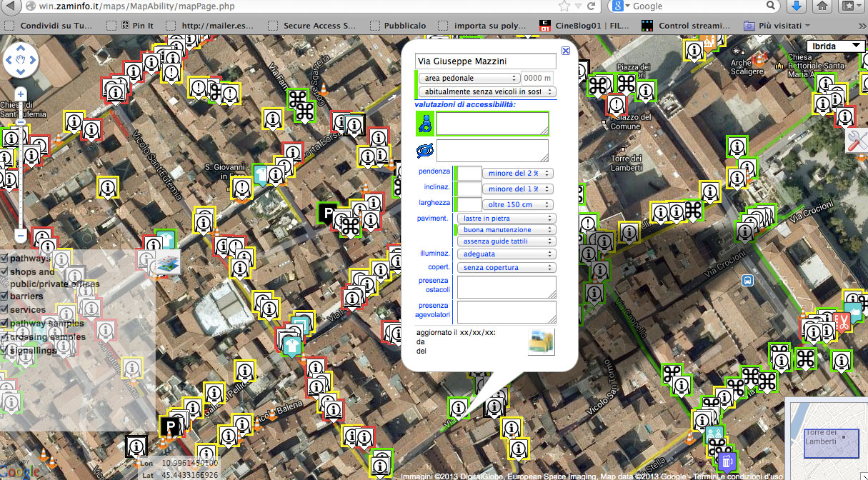Toggle the barriers layer checkbox
868x480 pixels.
(x=4, y=296)
